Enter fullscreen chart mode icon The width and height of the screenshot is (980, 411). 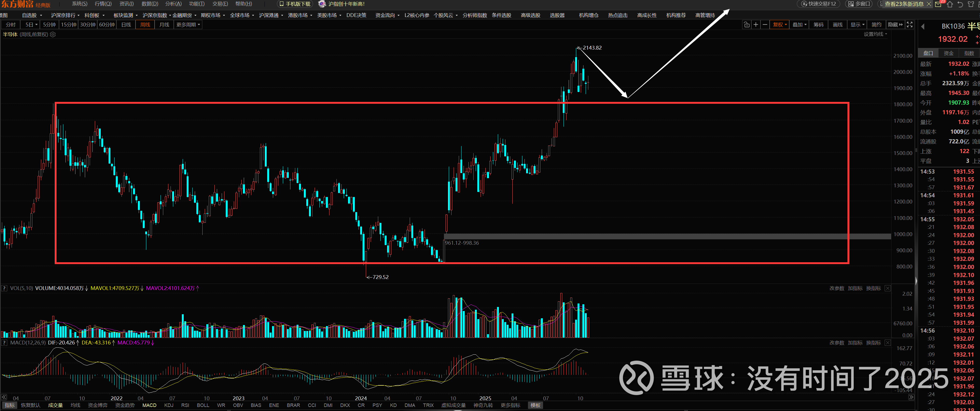click(909, 25)
